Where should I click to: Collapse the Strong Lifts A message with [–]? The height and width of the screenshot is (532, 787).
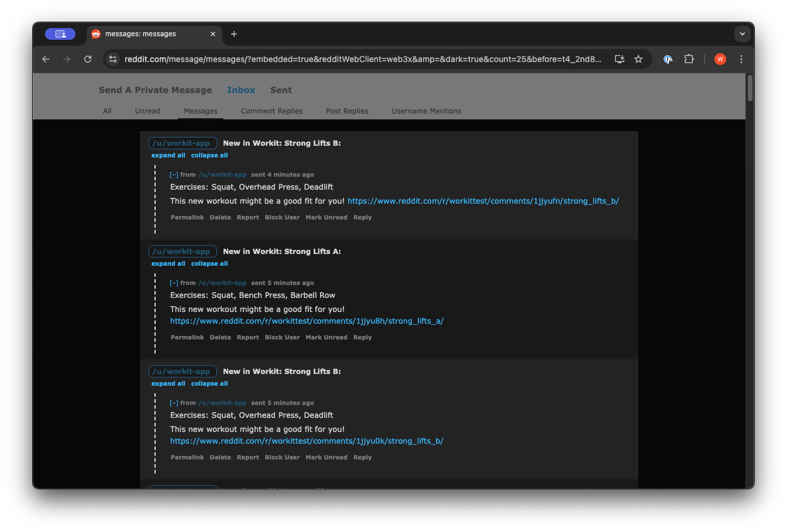(x=174, y=283)
